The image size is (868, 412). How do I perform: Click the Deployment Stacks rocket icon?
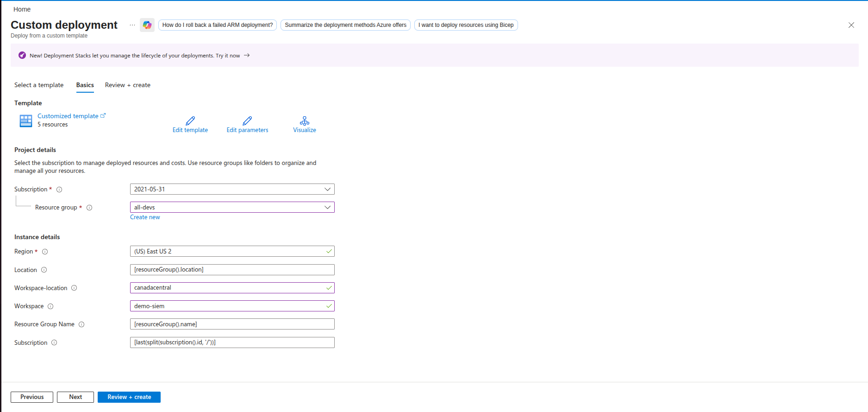click(22, 56)
